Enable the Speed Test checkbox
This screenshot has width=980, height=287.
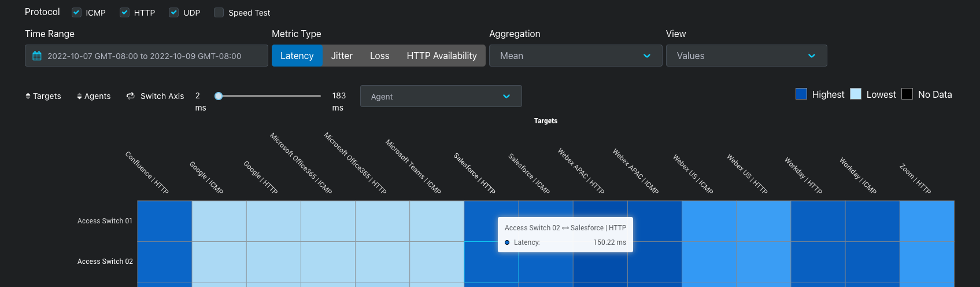point(219,12)
